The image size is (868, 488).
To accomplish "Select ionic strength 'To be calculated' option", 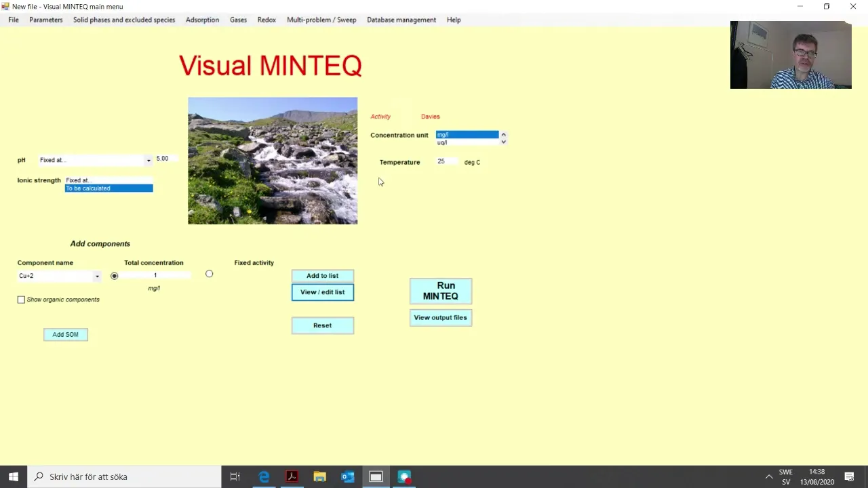I will [x=108, y=188].
